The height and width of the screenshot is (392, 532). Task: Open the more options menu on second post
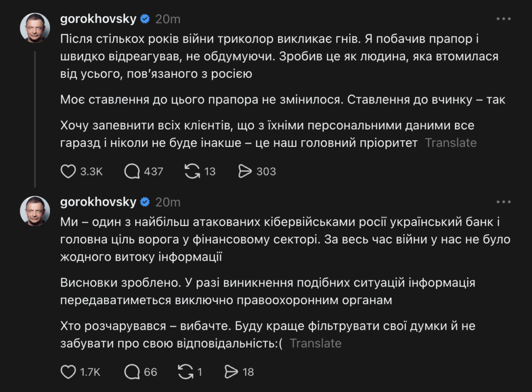504,202
